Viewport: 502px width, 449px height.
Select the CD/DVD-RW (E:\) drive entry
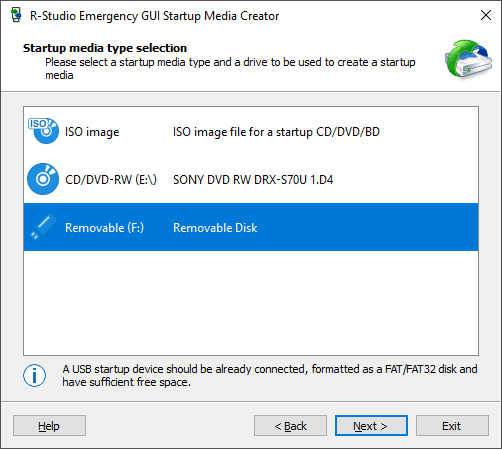[251, 179]
